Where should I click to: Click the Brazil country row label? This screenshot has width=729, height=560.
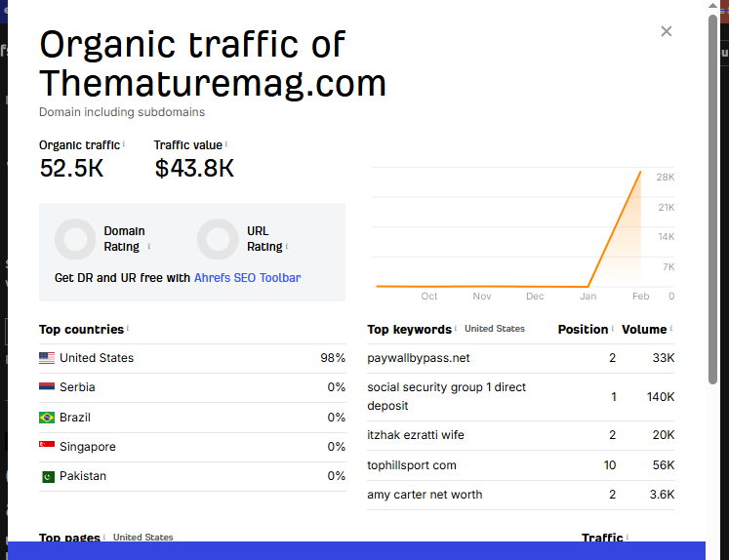(x=75, y=418)
